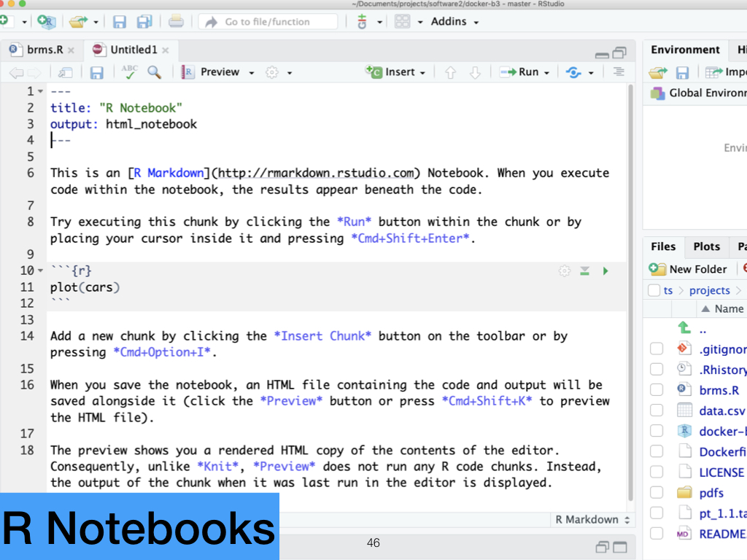Viewport: 747px width, 560px height.
Task: Click the open file folder icon
Action: click(78, 21)
